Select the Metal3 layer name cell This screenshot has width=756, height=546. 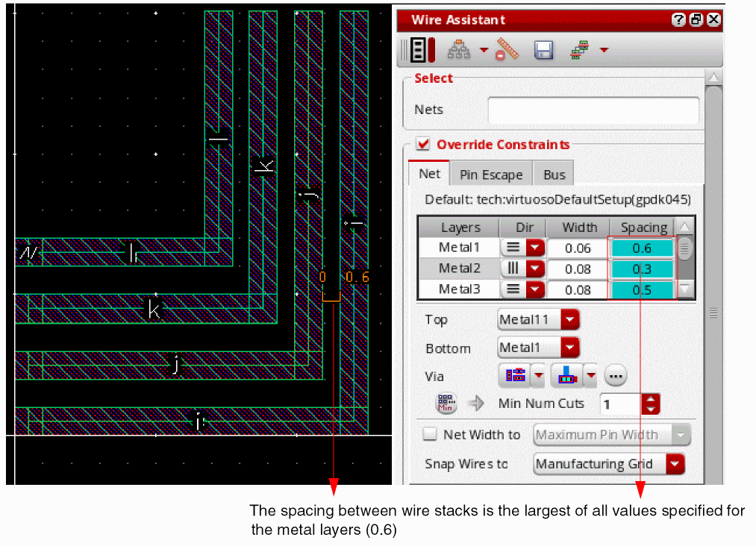[x=459, y=289]
